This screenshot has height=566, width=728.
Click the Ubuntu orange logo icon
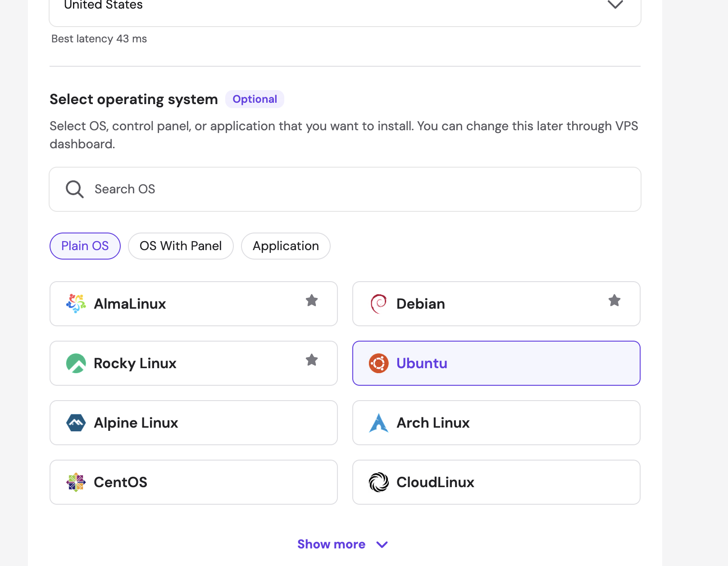(378, 363)
